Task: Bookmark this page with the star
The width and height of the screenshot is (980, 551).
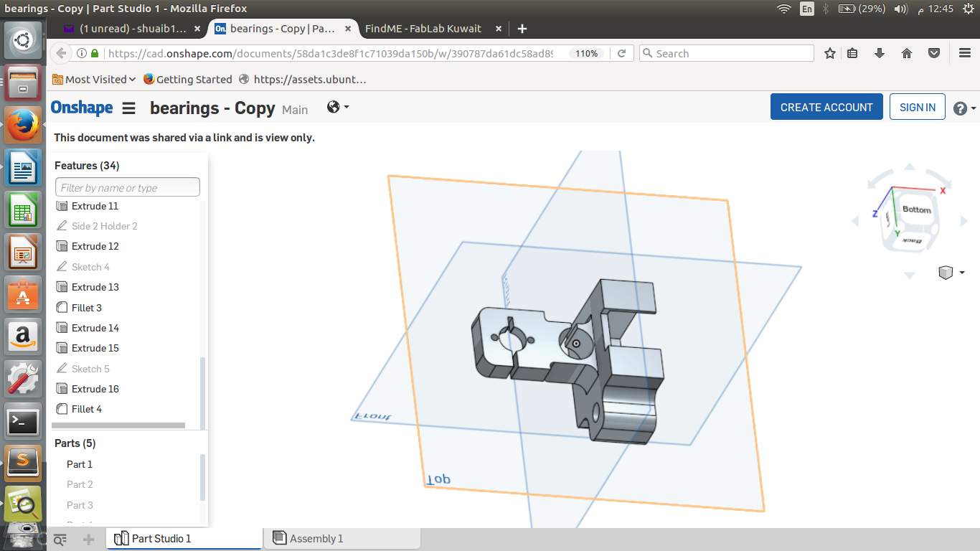Action: click(830, 53)
